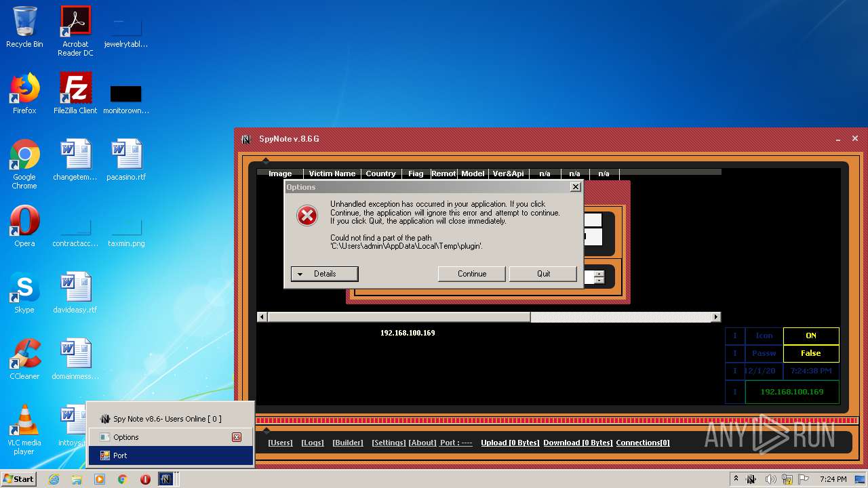Click Continue in the error dialog
The image size is (868, 488).
pos(472,274)
